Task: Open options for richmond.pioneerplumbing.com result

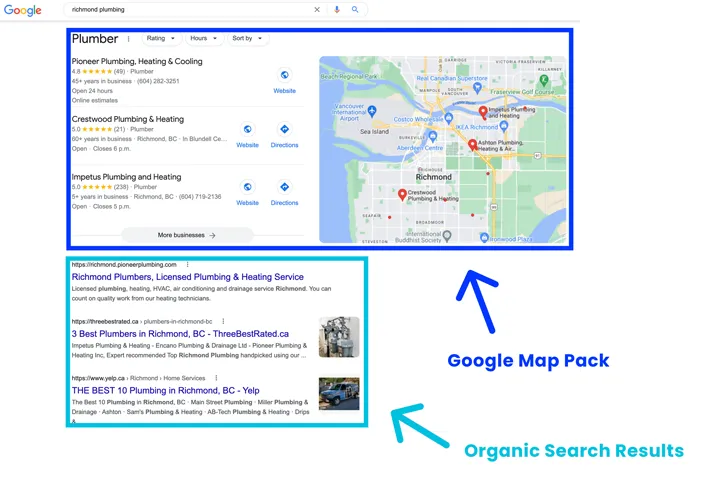Action: (x=188, y=265)
